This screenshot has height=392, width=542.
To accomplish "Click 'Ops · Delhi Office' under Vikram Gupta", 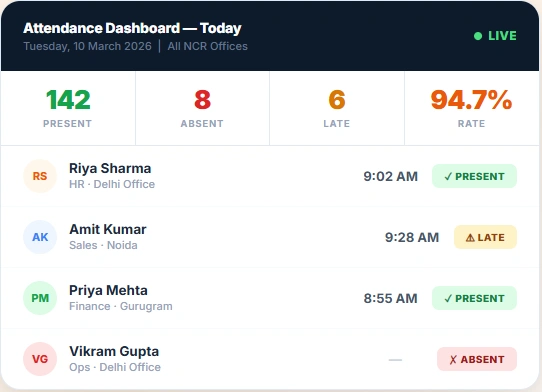I will click(x=115, y=367).
